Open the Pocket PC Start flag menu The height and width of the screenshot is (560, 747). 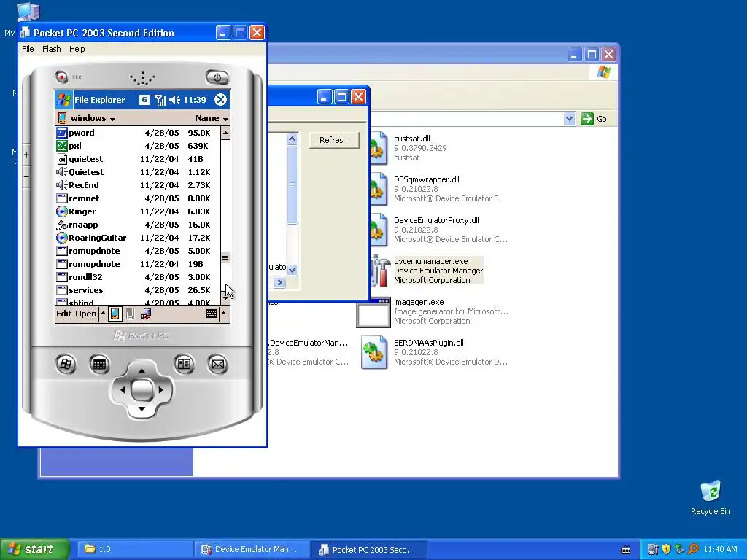click(x=64, y=100)
